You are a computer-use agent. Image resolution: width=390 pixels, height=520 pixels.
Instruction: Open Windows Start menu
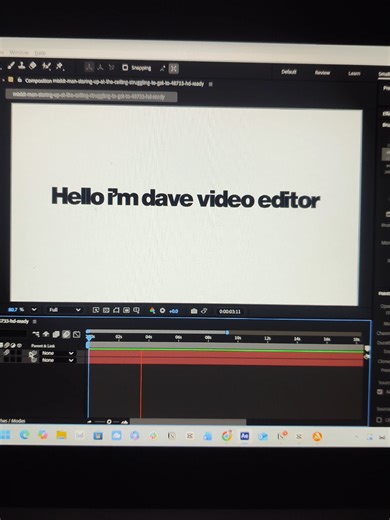point(6,434)
